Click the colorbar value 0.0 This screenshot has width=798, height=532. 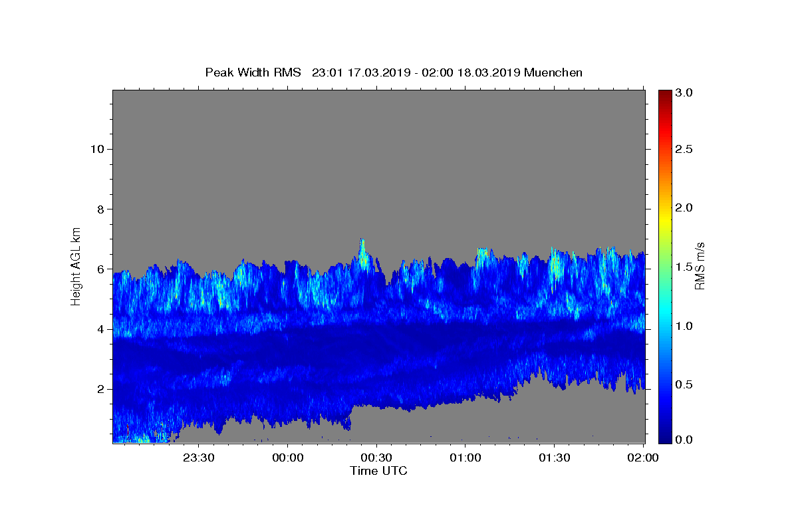pos(684,440)
